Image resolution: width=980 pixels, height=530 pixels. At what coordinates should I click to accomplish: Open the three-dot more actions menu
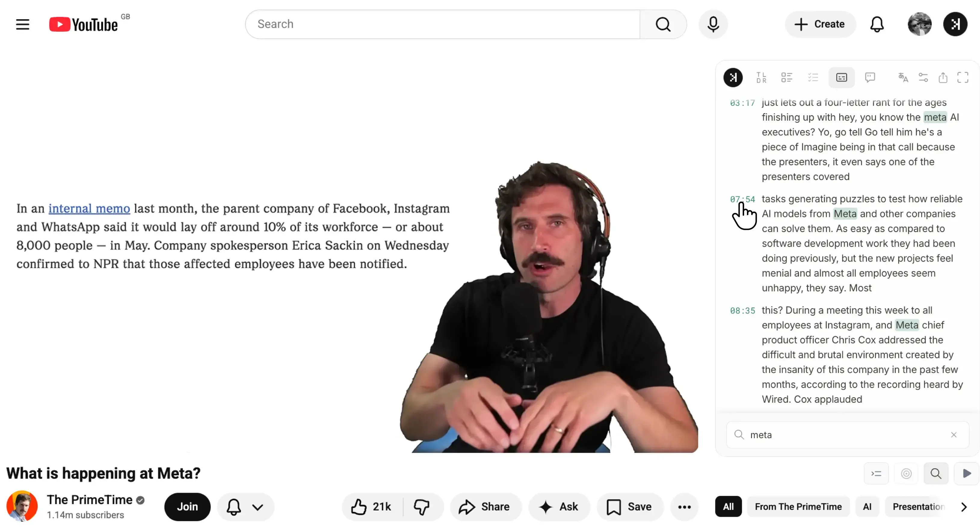coord(684,507)
